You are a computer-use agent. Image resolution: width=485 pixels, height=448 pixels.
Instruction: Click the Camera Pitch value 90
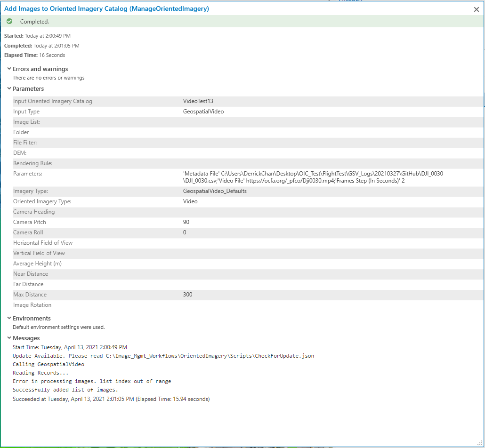186,222
